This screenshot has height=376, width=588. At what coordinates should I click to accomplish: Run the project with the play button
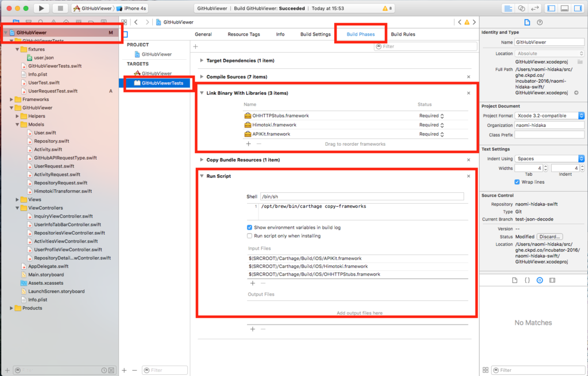click(x=41, y=8)
